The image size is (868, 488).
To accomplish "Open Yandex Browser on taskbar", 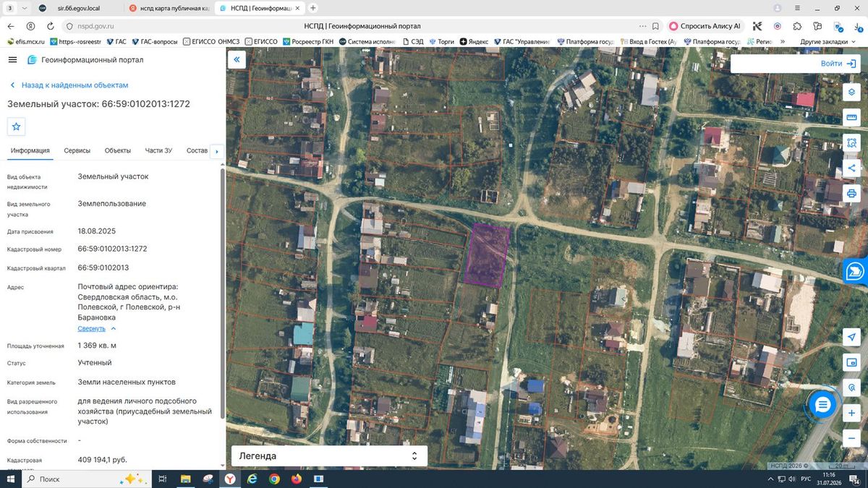I will (x=229, y=479).
